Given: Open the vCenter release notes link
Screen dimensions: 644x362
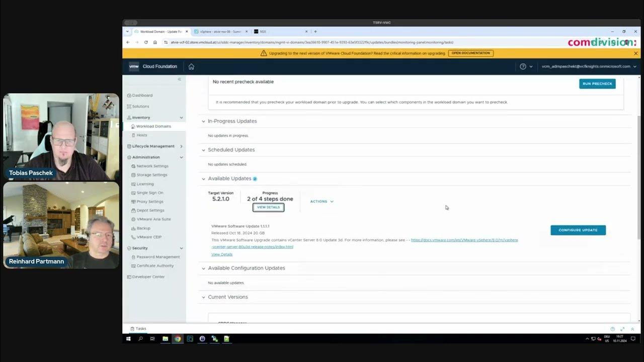Looking at the screenshot, I should (464, 240).
